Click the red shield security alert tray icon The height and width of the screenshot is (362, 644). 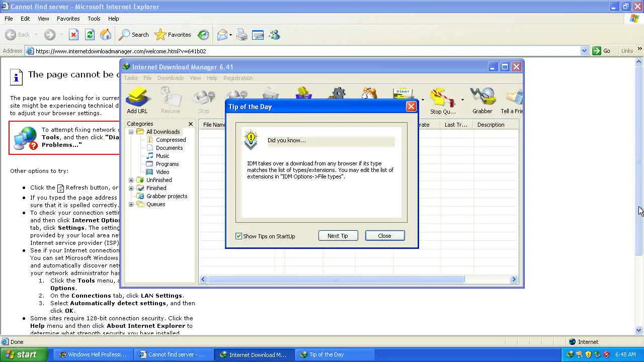606,354
